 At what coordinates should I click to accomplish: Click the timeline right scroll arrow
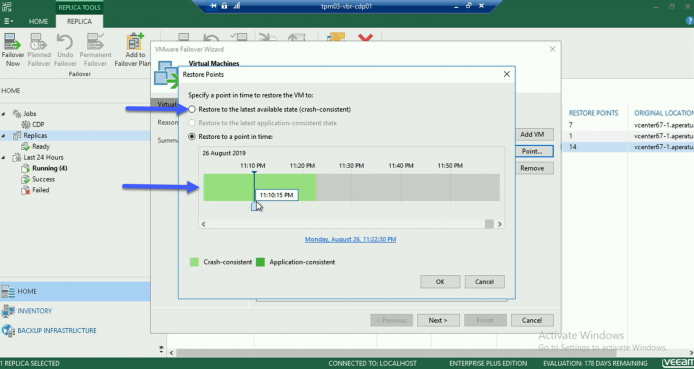500,224
